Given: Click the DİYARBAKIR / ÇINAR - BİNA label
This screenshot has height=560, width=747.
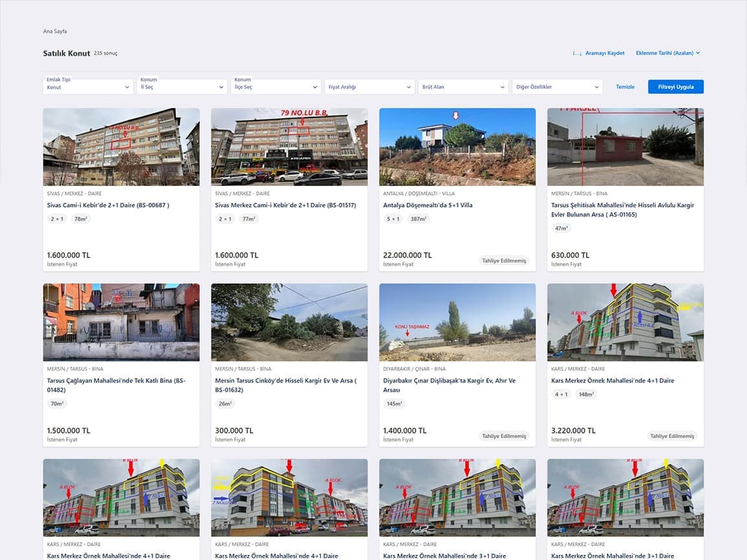Looking at the screenshot, I should tap(414, 369).
